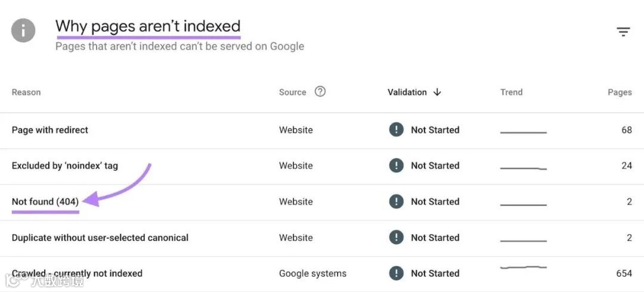Click status icon in Page with redirect row
Image resolution: width=644 pixels, height=292 pixels.
(396, 130)
